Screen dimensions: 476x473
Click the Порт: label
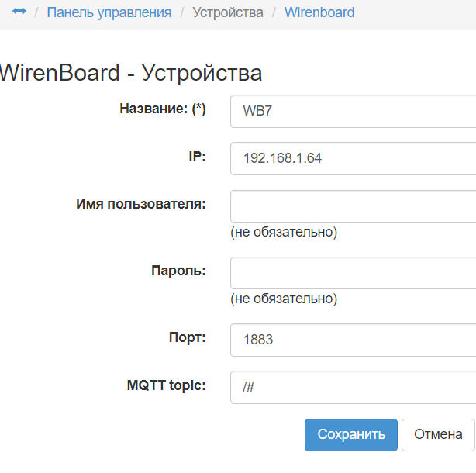[188, 337]
